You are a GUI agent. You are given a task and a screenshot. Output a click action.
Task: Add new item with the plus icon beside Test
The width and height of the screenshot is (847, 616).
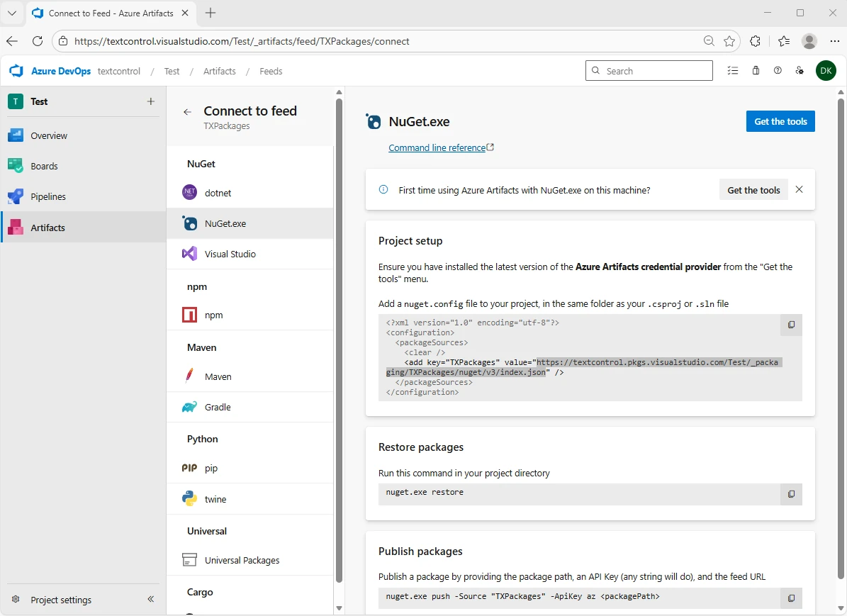point(151,101)
